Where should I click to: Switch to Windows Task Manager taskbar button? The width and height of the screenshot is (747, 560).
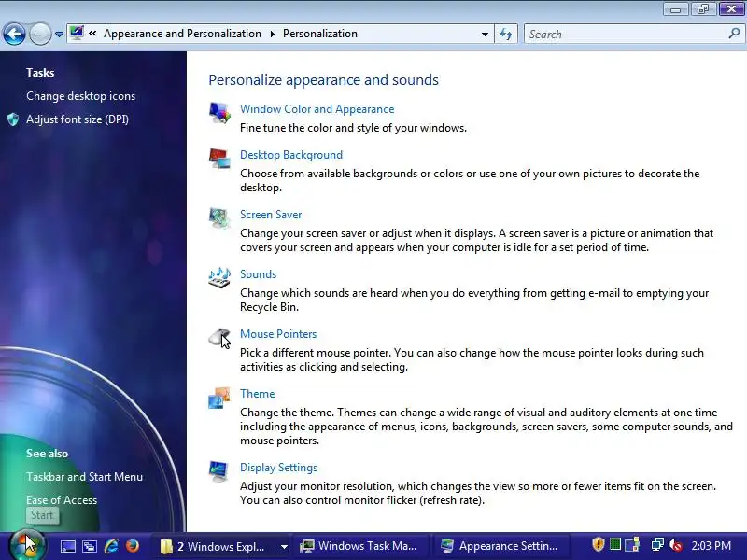click(361, 546)
